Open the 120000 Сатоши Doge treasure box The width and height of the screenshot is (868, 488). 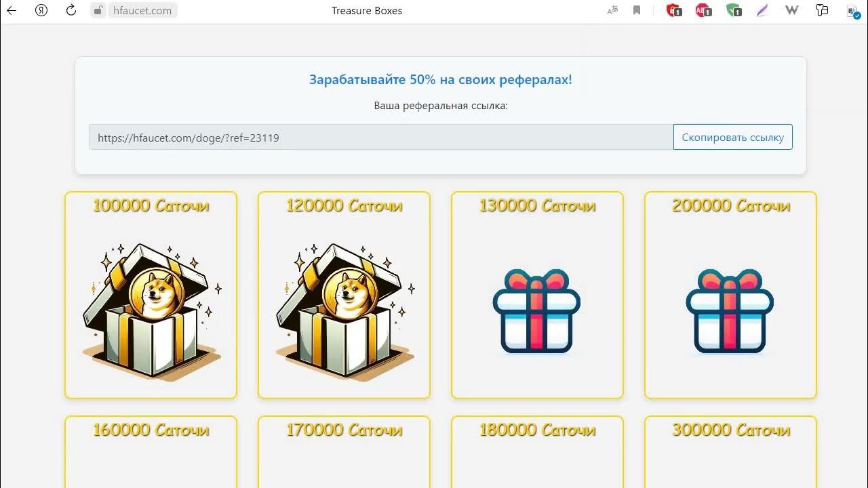(344, 295)
